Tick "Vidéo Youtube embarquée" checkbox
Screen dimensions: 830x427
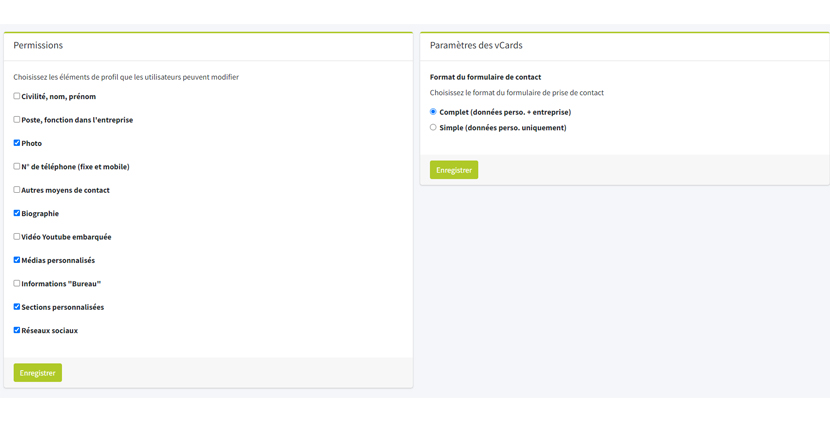(x=17, y=237)
